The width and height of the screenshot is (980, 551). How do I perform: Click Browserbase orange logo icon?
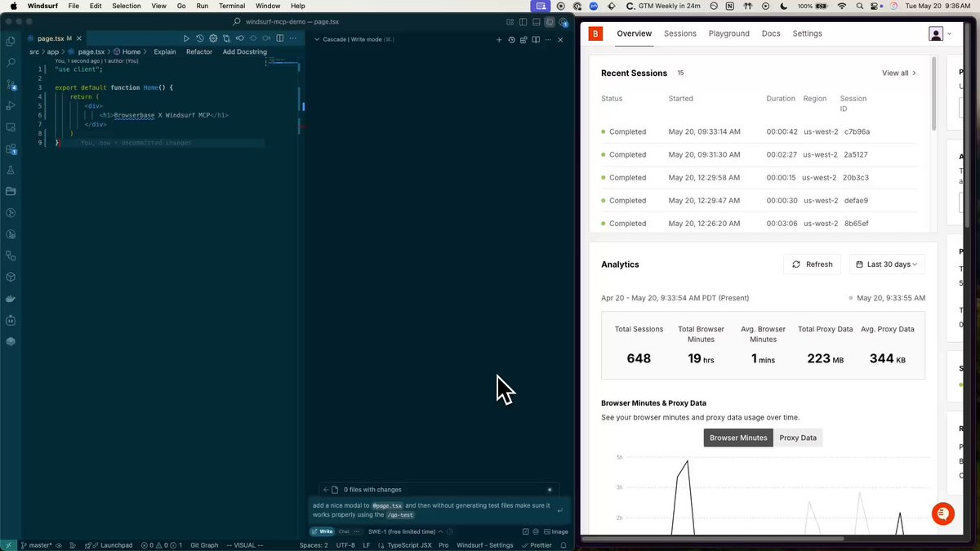click(x=595, y=33)
